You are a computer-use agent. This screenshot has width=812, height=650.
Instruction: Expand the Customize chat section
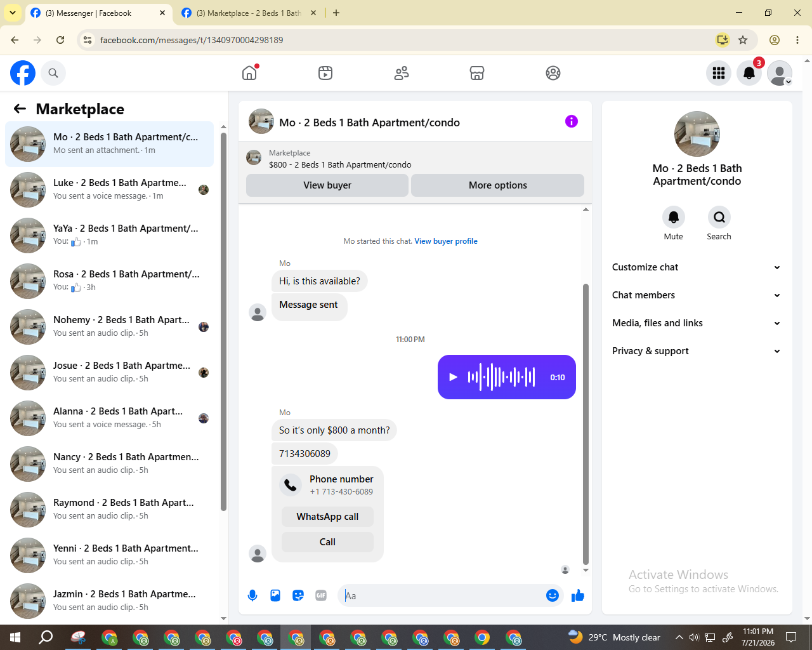(x=697, y=267)
